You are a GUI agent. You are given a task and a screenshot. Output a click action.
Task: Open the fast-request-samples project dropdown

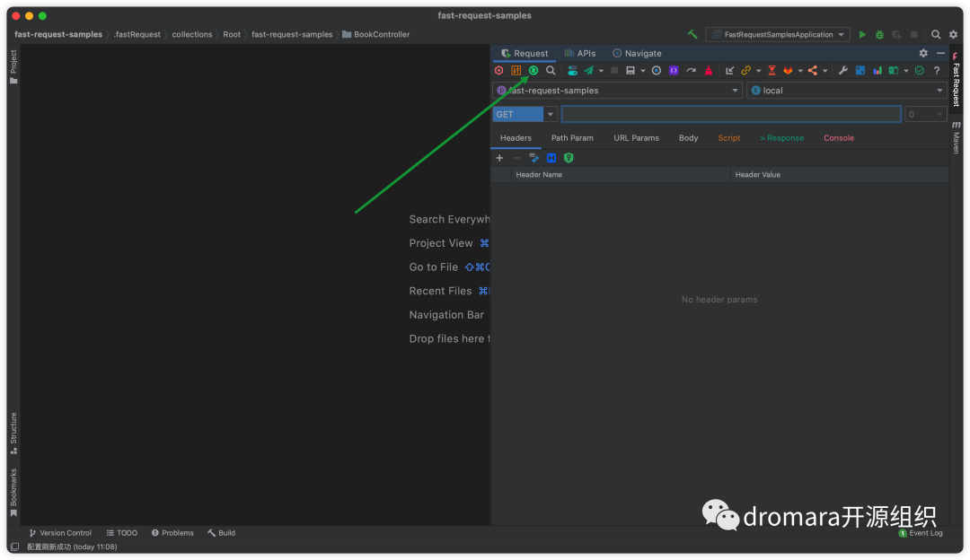coord(617,91)
